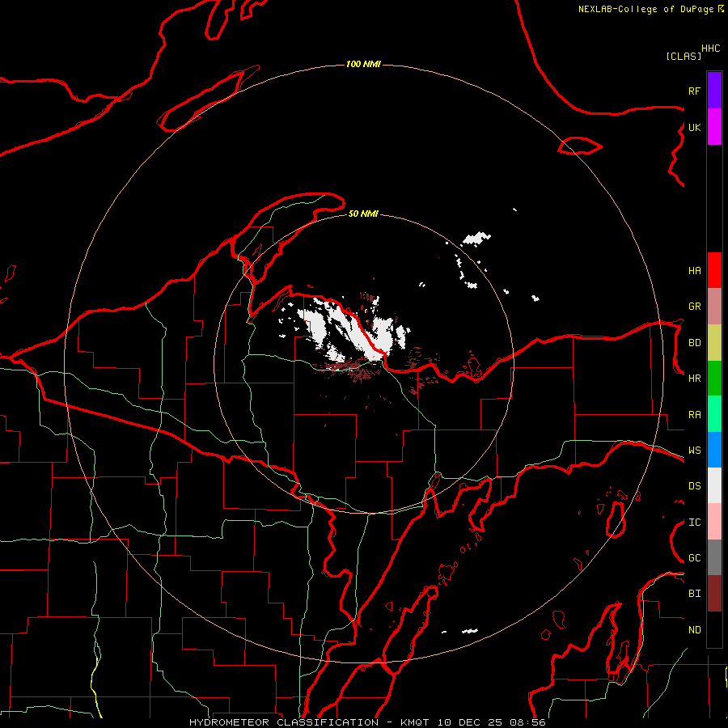Select the GR salmon legend swatch
This screenshot has width=728, height=728.
click(714, 307)
